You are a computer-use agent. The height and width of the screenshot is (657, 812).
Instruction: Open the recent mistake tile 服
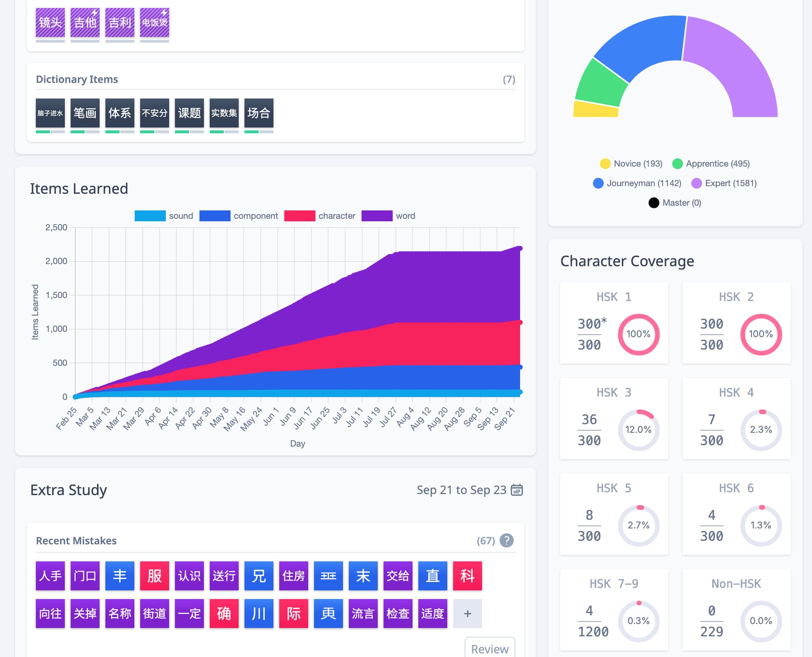point(154,576)
